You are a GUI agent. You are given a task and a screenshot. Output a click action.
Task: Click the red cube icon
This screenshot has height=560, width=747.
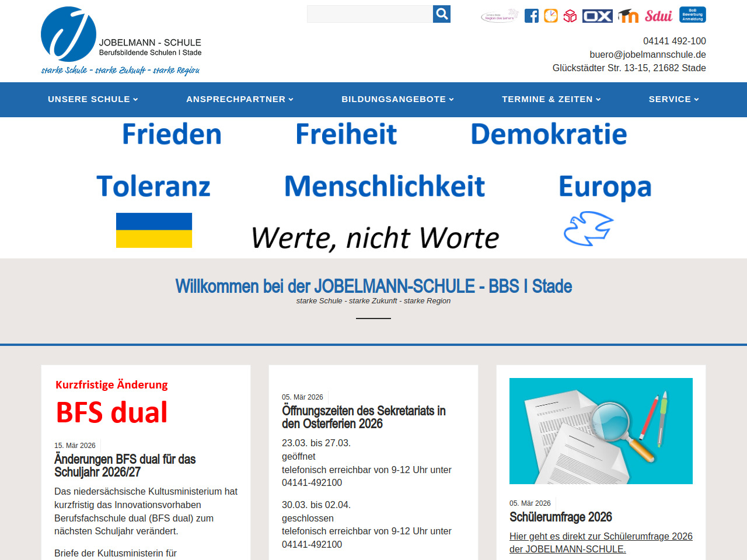pyautogui.click(x=570, y=16)
